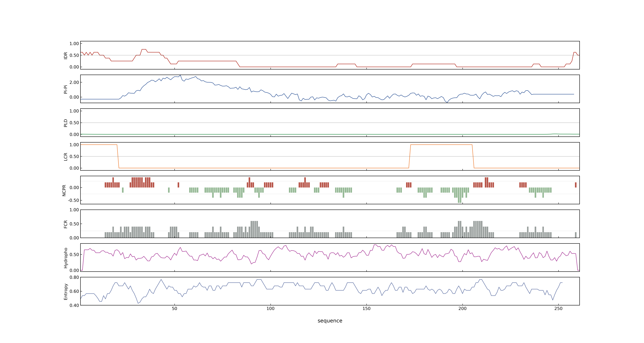Click the 1.00 tick on FCR axis
644x343 pixels.
[74, 210]
